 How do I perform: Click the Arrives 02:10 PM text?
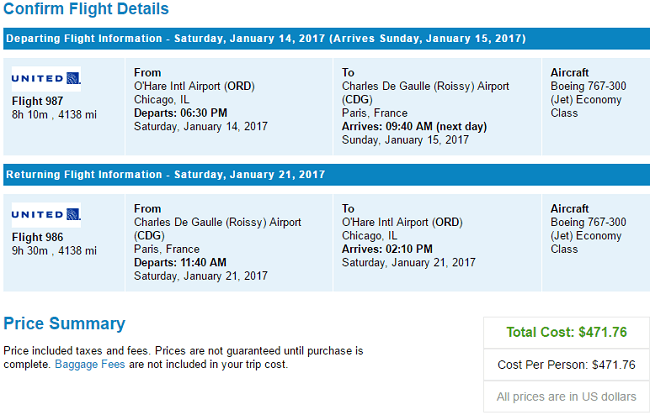tap(387, 249)
